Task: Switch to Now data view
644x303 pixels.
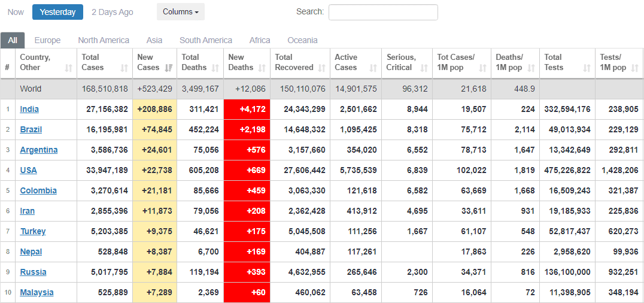Action: click(16, 12)
